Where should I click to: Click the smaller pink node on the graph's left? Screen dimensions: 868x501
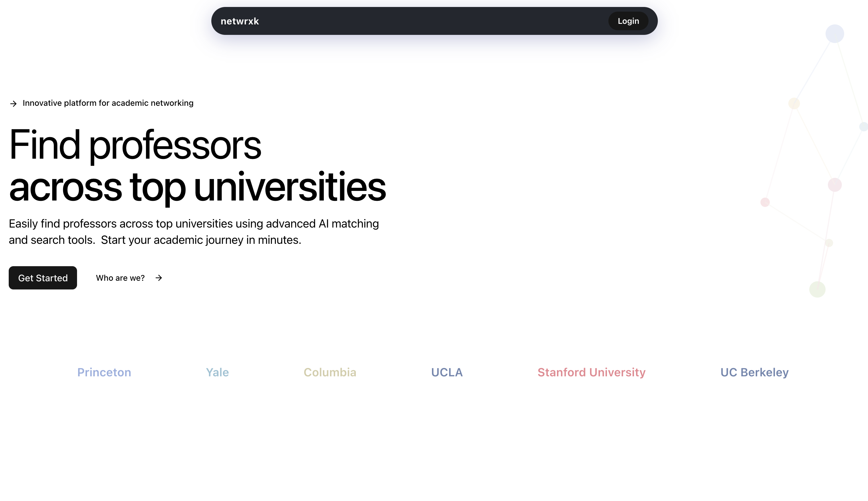click(x=765, y=202)
